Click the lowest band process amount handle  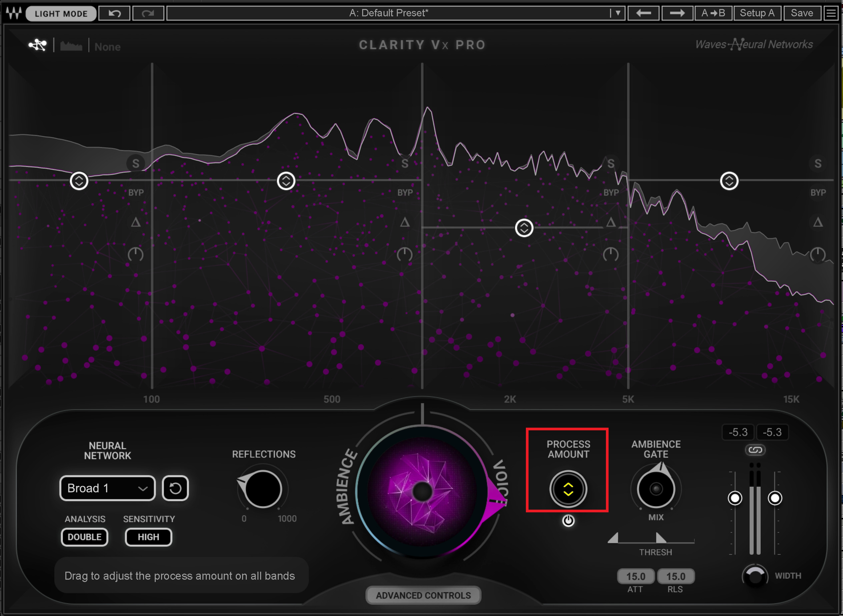pyautogui.click(x=79, y=181)
